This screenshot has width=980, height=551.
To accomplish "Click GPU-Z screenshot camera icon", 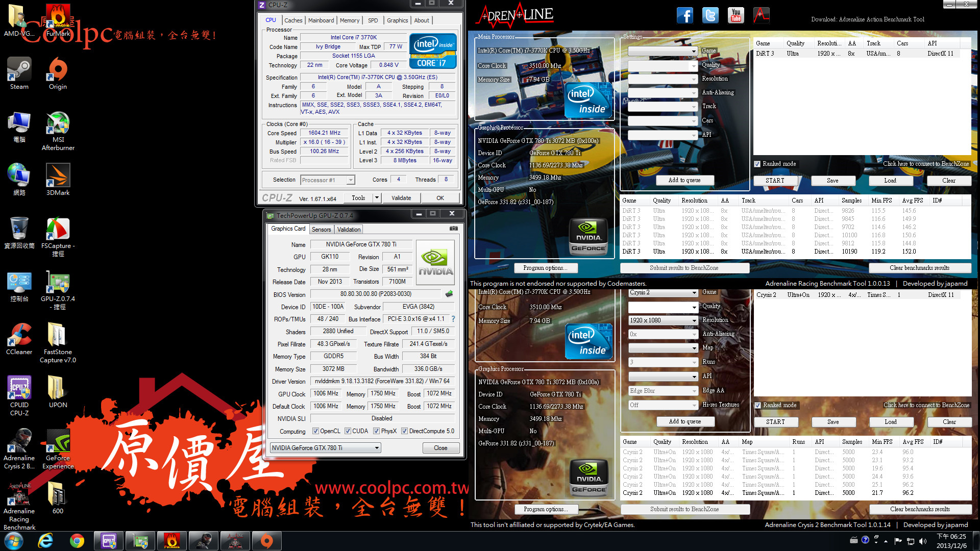I will click(453, 229).
